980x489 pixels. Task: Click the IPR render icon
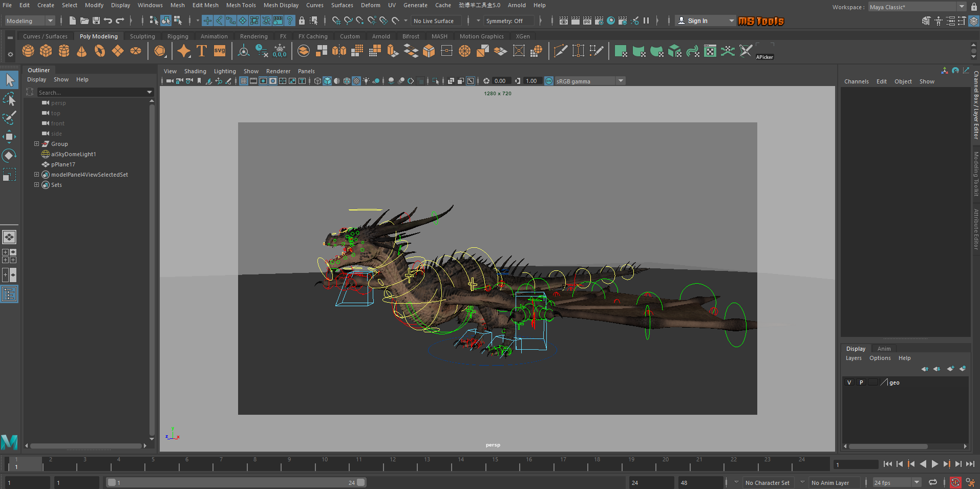587,20
